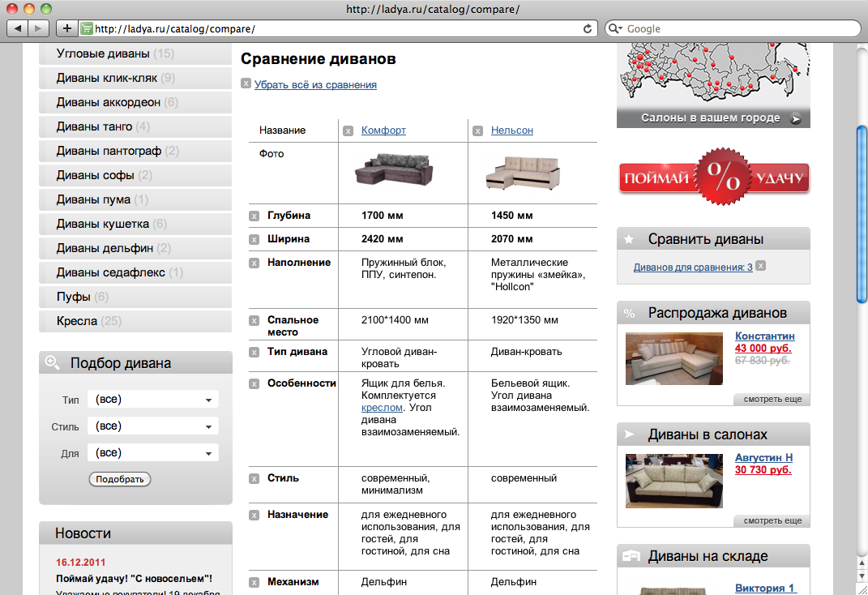
Task: Open Пуфы category
Action: point(135,297)
